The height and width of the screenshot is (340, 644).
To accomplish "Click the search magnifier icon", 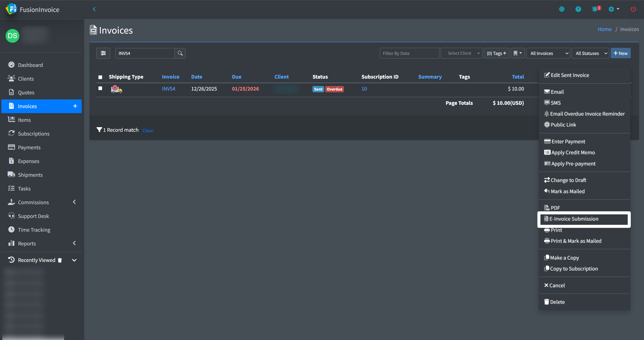I will (x=180, y=53).
